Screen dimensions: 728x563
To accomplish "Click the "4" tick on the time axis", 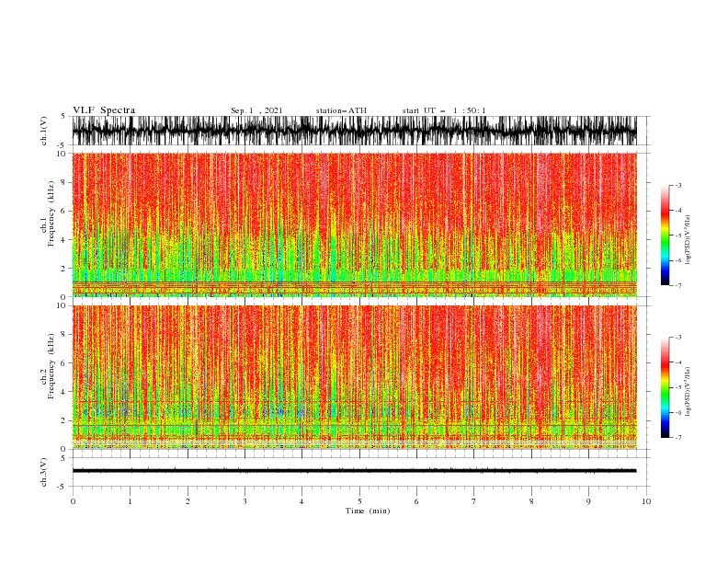I will (301, 501).
